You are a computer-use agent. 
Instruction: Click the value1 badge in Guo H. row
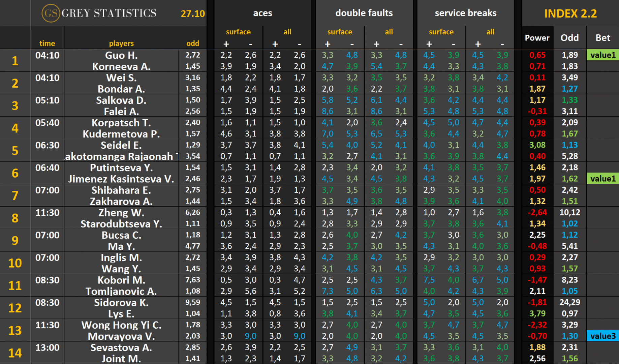point(602,55)
